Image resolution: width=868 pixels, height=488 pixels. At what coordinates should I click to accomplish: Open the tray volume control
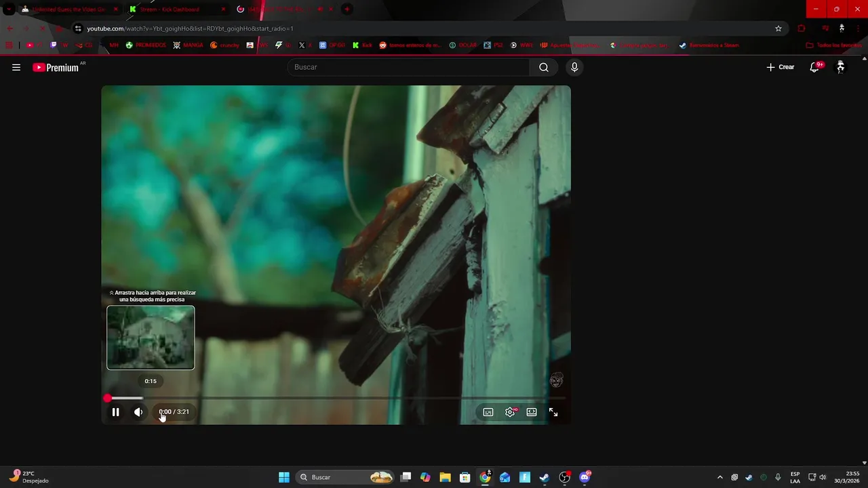[x=823, y=477]
